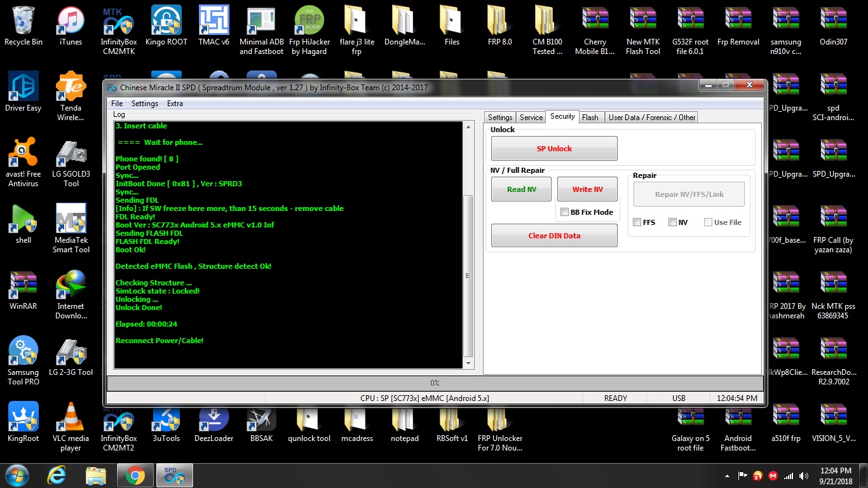868x488 pixels.
Task: Select the Tenda Wireless desktop shortcut
Action: 71,97
